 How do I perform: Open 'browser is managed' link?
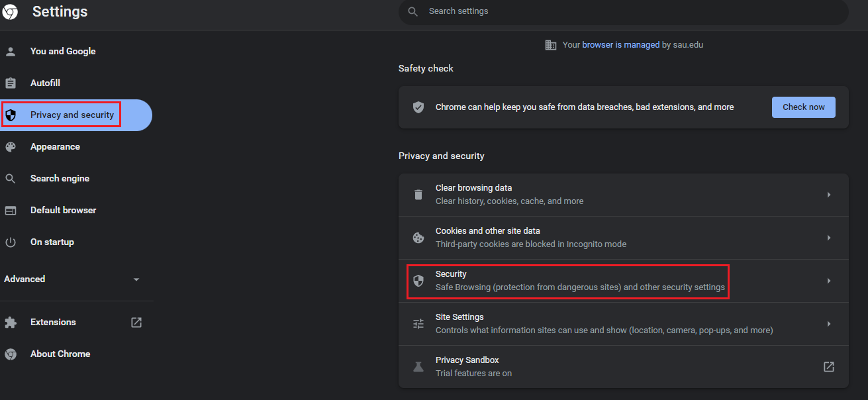621,45
